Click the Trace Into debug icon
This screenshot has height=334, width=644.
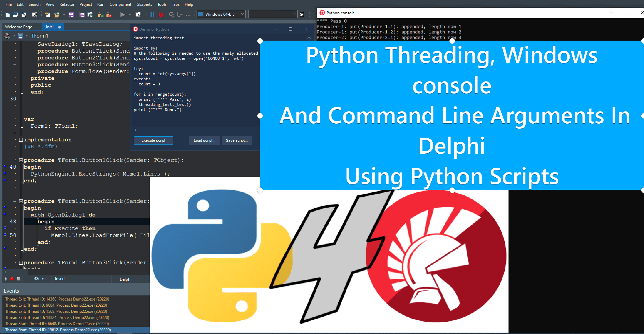tap(172, 15)
